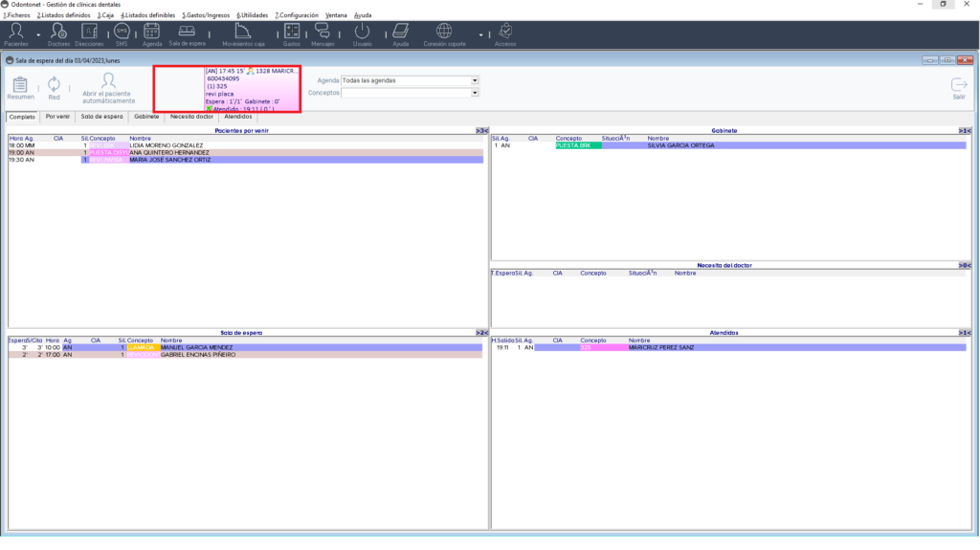Open Direcciones address book icon
This screenshot has height=550, width=980.
point(89,34)
